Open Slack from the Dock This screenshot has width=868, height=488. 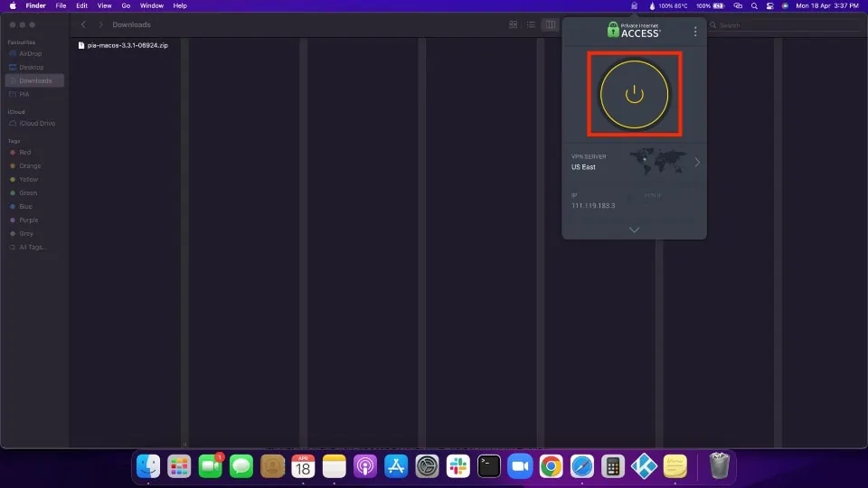point(458,466)
